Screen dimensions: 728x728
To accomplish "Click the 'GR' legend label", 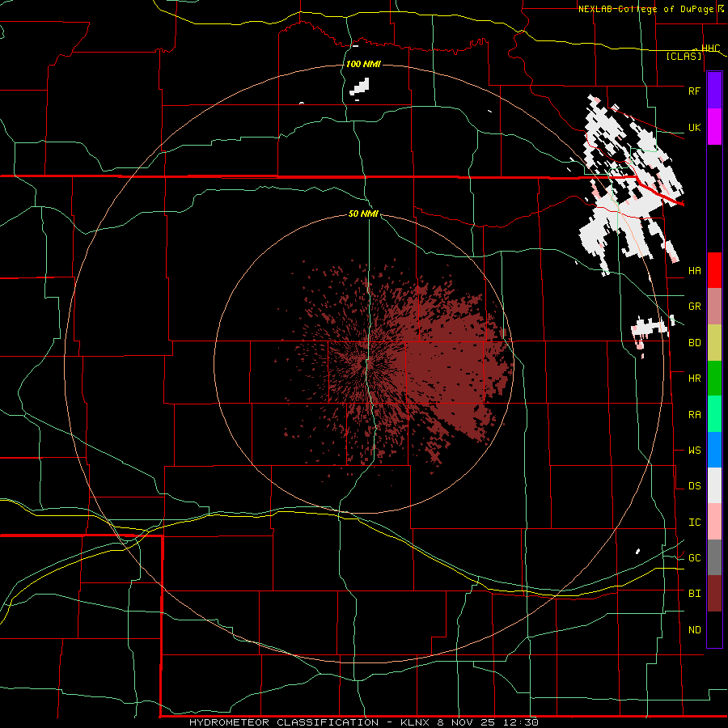I will (x=694, y=307).
